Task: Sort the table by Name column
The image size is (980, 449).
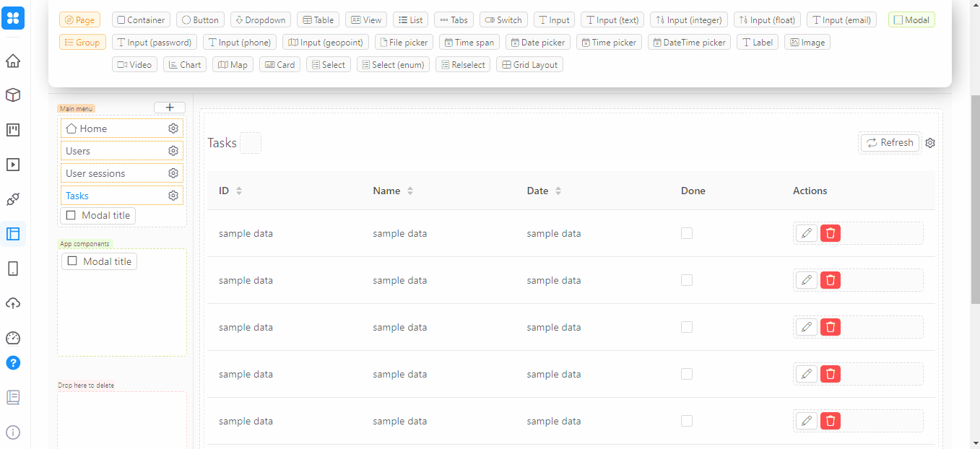Action: 410,191
